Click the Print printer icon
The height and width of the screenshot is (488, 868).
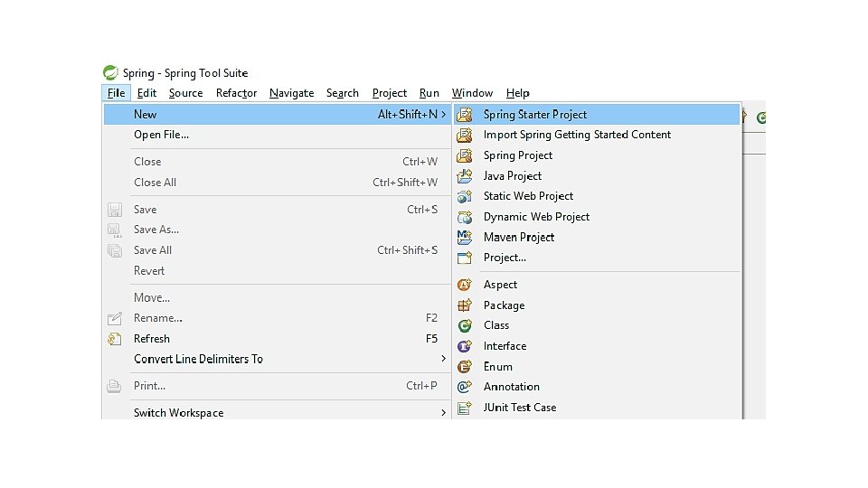(114, 386)
